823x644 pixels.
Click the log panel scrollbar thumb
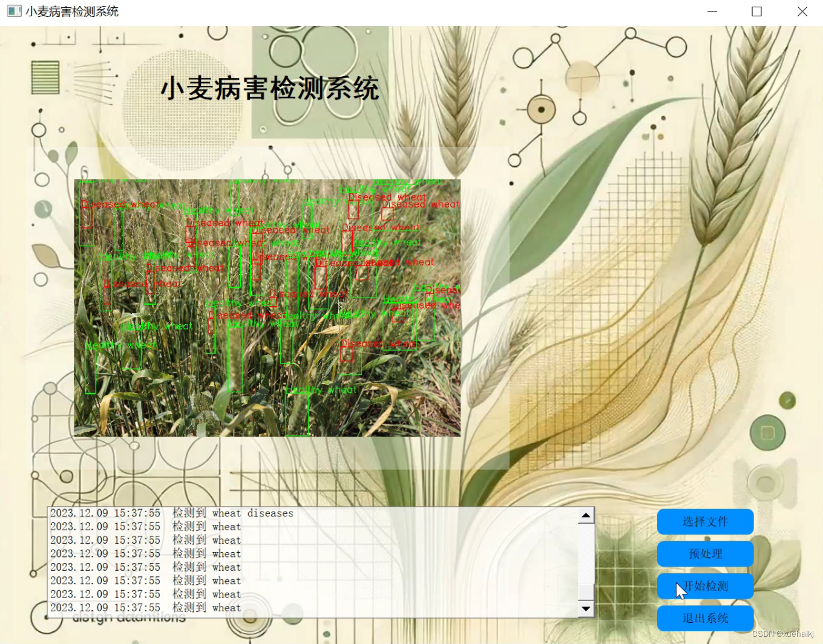pyautogui.click(x=586, y=592)
